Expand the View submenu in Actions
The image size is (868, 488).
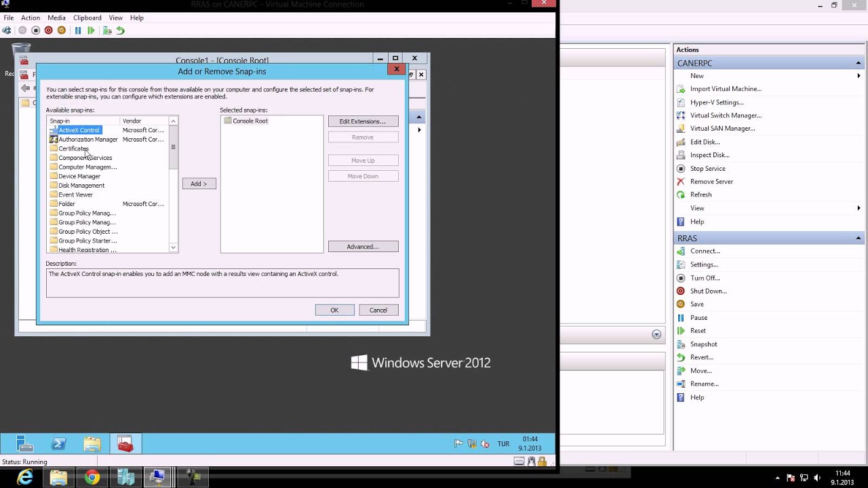(x=859, y=208)
